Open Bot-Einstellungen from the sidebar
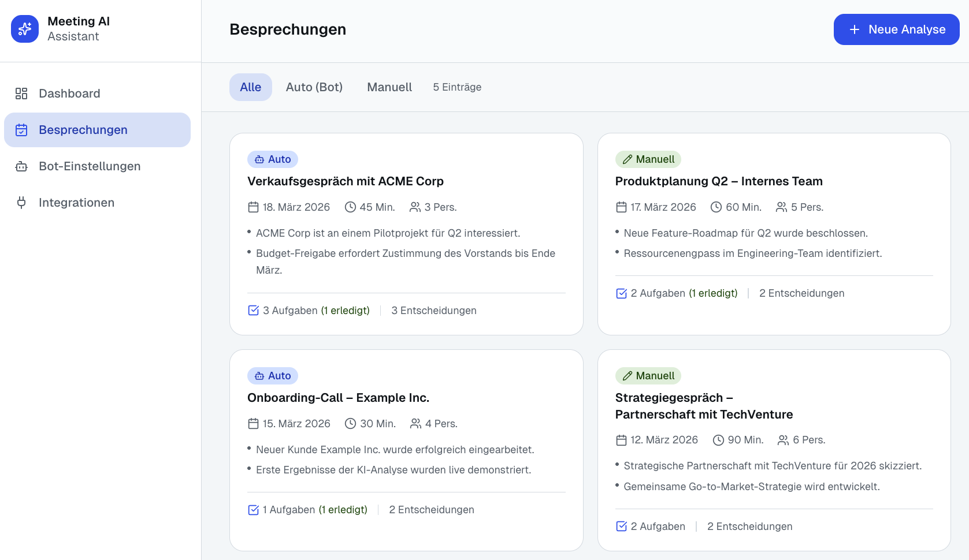969x560 pixels. (x=90, y=166)
